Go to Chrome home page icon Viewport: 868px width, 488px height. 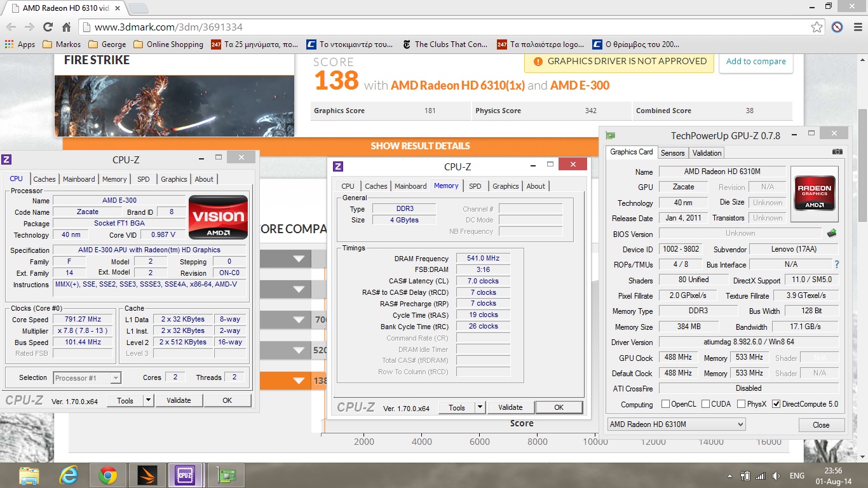(x=66, y=27)
